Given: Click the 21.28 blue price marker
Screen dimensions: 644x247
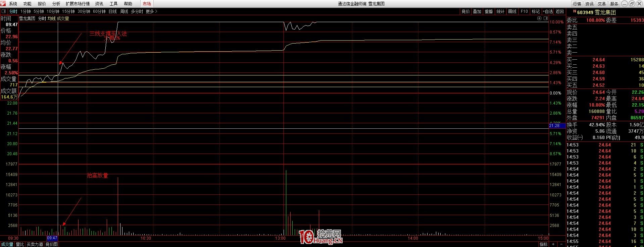Looking at the screenshot, I should 557,126.
